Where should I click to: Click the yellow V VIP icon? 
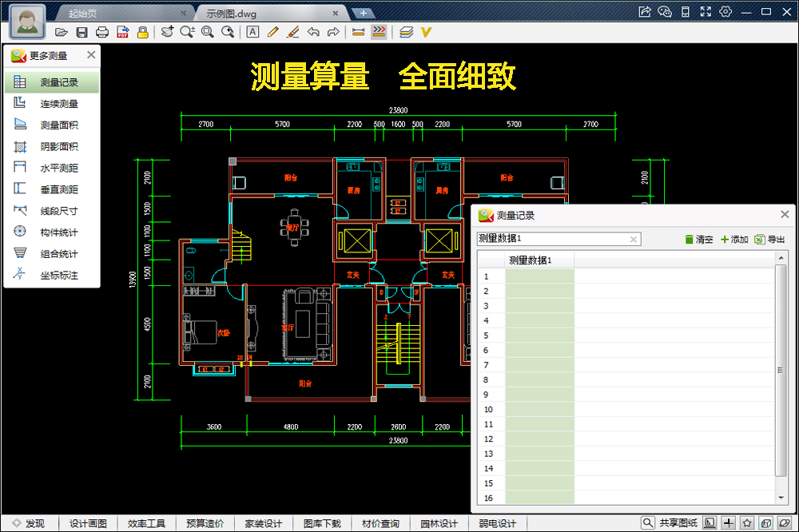(x=426, y=32)
